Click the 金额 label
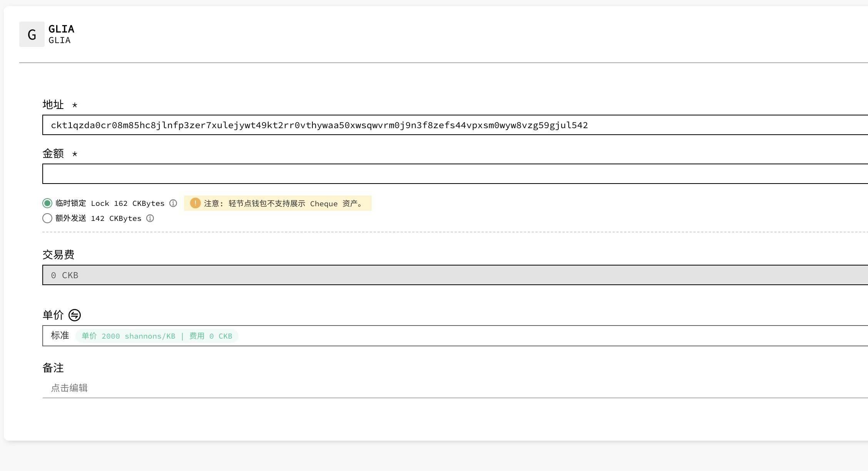This screenshot has width=868, height=471. [x=53, y=154]
